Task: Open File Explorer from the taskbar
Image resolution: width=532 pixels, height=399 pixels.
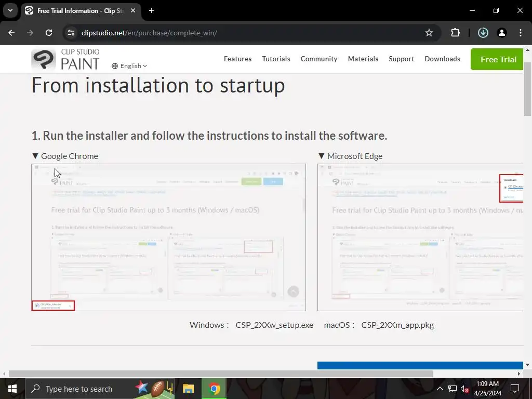Action: (x=188, y=389)
